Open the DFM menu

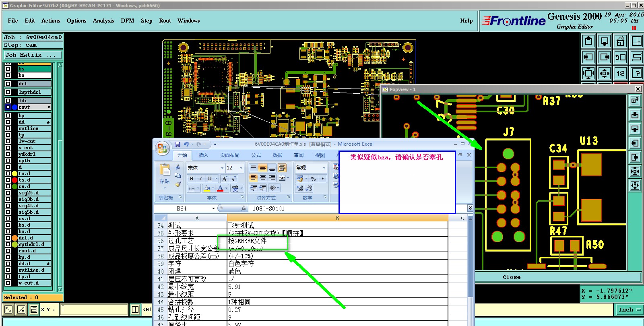[128, 21]
